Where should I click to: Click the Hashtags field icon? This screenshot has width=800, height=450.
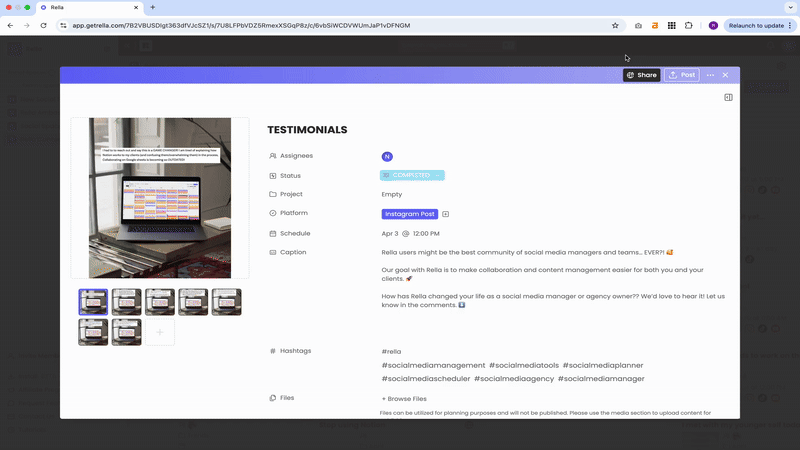coord(272,351)
